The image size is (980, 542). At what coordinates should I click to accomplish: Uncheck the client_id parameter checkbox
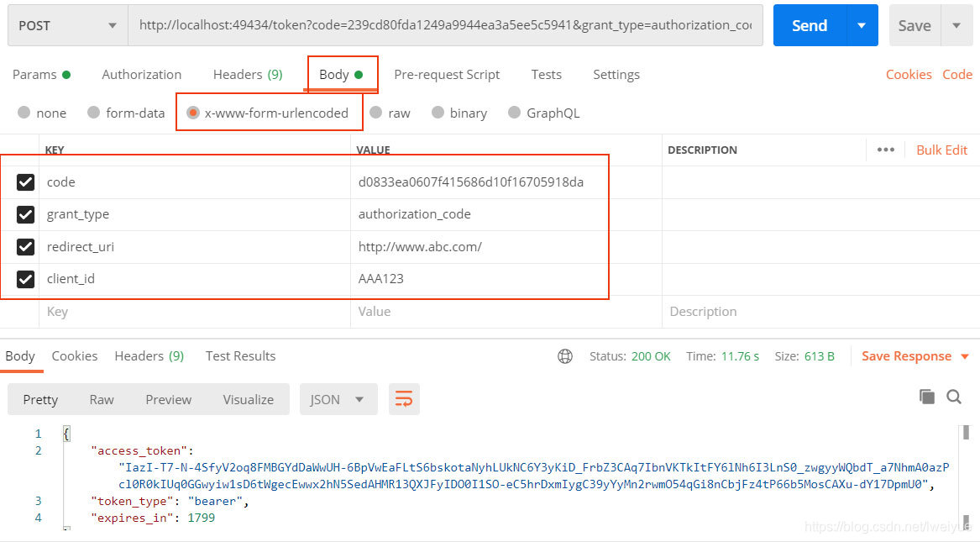(26, 279)
